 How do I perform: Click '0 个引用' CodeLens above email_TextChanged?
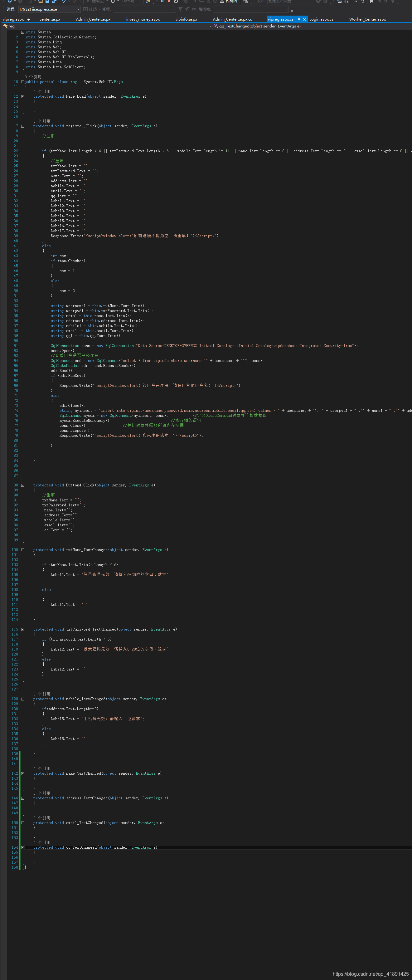[x=42, y=818]
